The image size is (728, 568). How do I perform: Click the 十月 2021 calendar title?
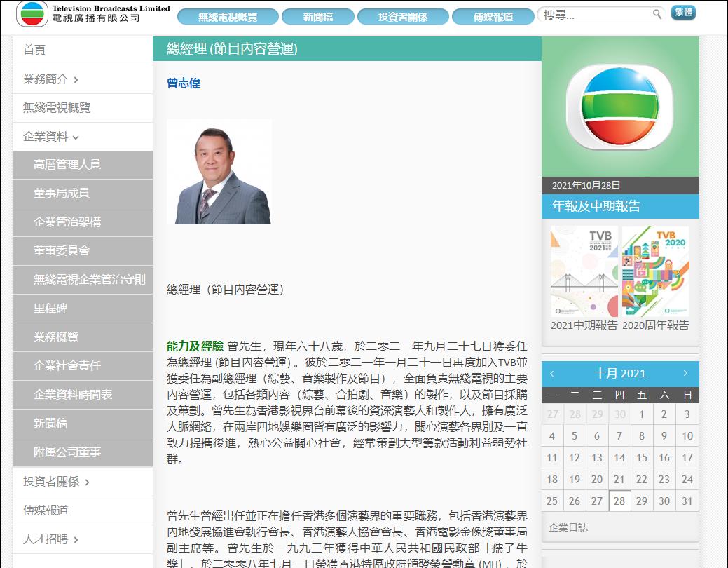620,374
